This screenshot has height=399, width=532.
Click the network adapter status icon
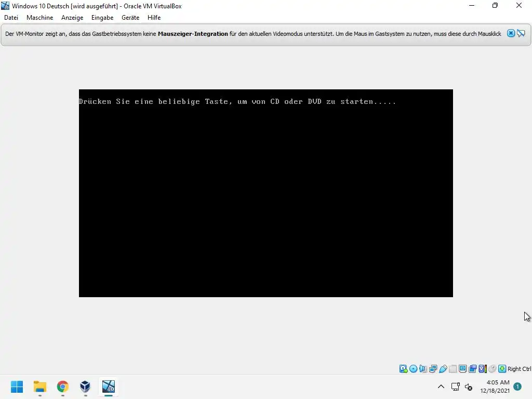tap(433, 369)
